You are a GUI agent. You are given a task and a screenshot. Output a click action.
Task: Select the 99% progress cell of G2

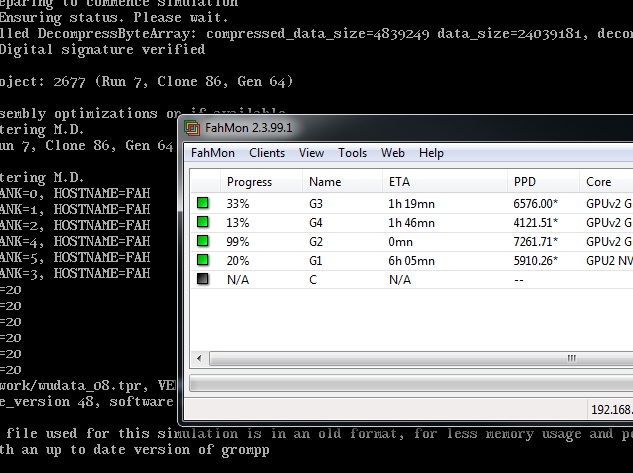pyautogui.click(x=238, y=242)
